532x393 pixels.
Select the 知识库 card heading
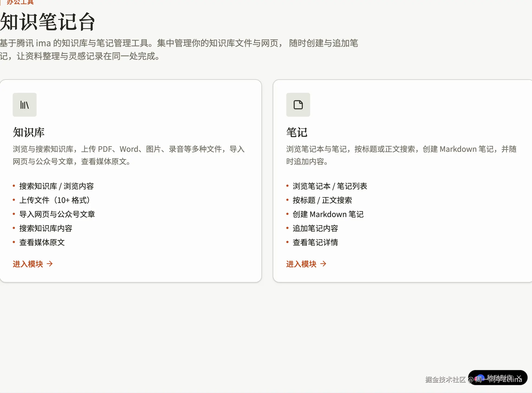[29, 132]
